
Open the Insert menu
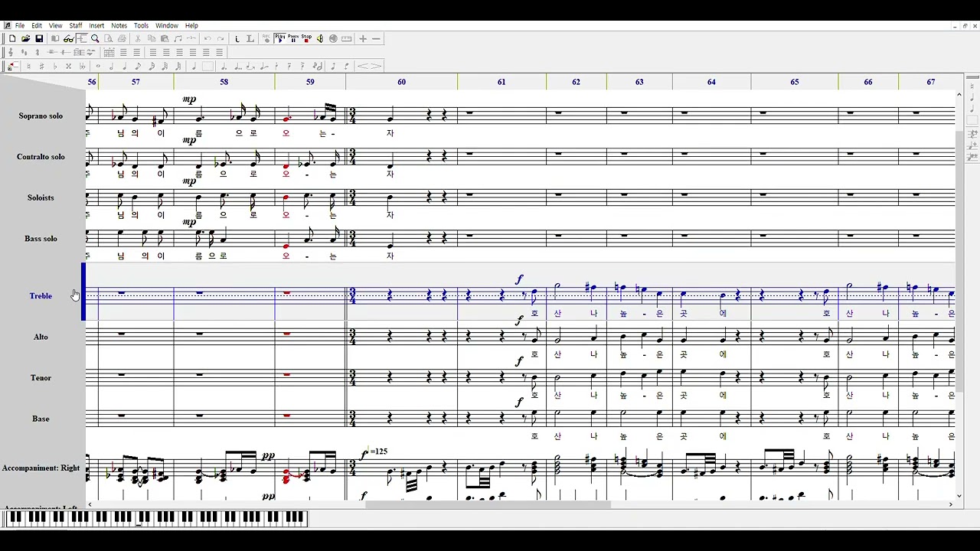(x=96, y=25)
